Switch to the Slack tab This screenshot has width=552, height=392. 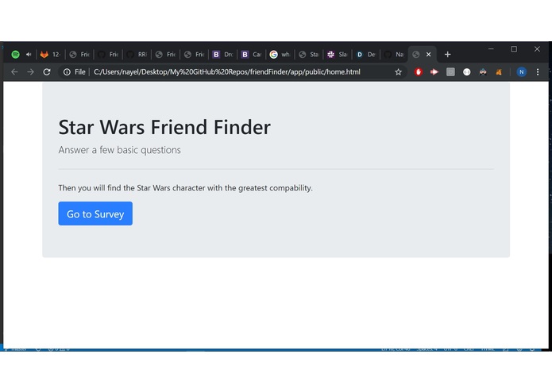pyautogui.click(x=338, y=55)
